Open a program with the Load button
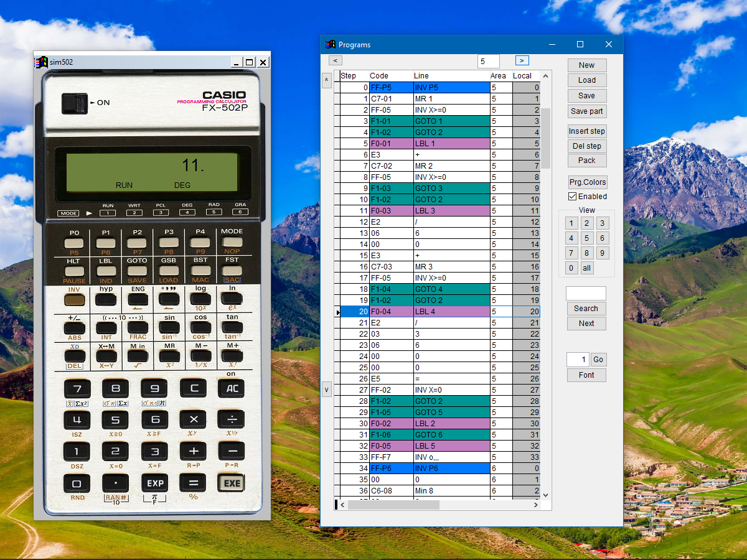 pyautogui.click(x=586, y=80)
